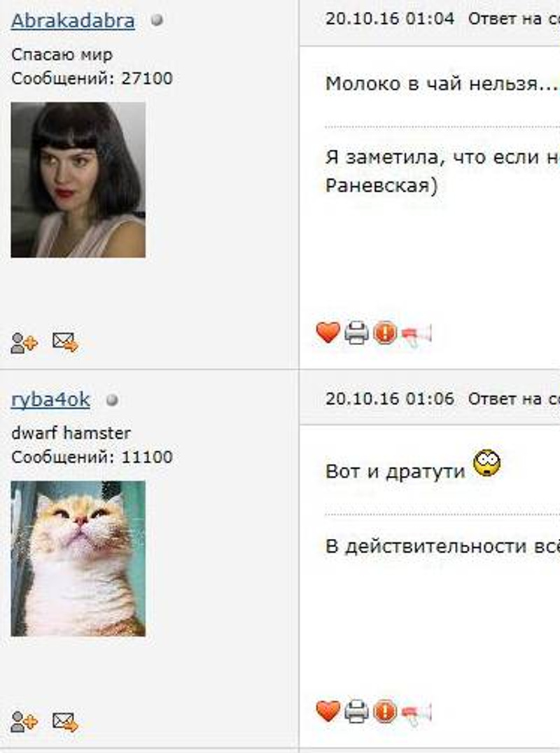560x753 pixels.
Task: Click the red exclamation report icon under Abrakadabra's post
Action: [x=385, y=332]
